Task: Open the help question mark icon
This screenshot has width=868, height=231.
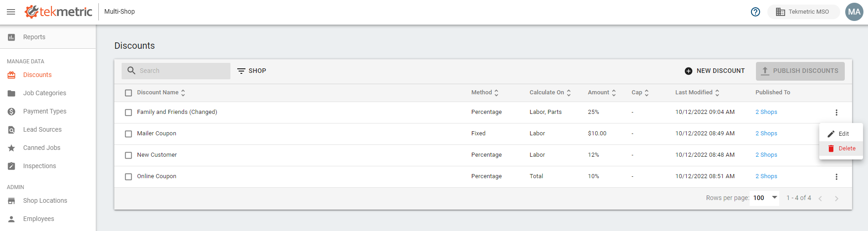Action: (x=756, y=12)
